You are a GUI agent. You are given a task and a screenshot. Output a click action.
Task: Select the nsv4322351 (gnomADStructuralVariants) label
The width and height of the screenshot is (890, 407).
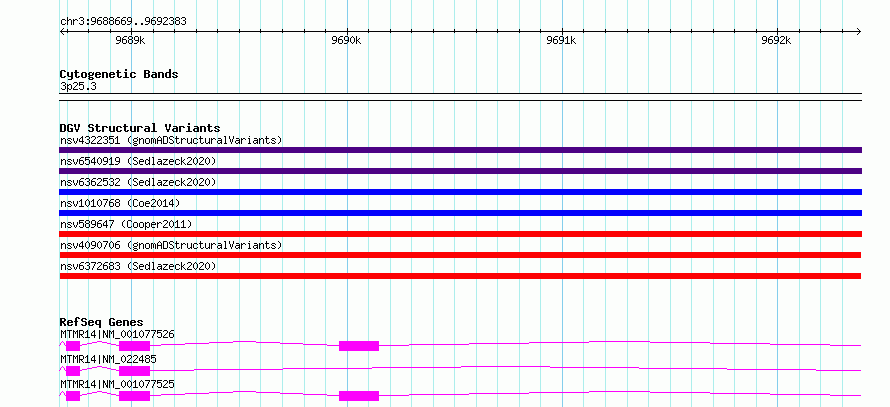tap(171, 140)
